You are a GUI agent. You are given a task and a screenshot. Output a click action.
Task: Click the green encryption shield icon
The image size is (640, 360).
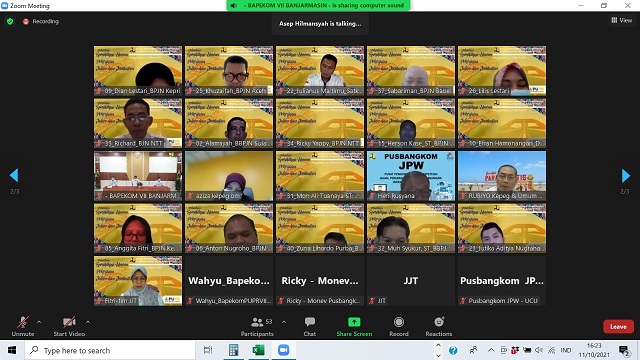tap(10, 21)
